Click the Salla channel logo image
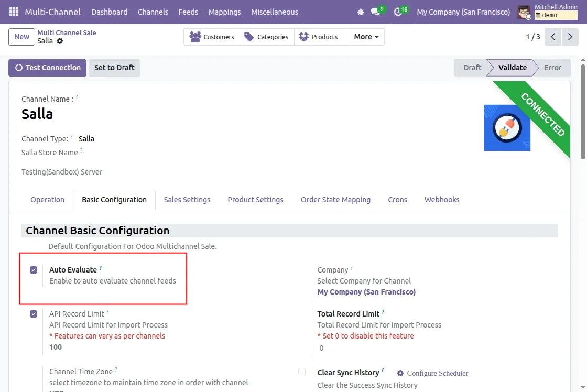The height and width of the screenshot is (392, 587). 507,128
